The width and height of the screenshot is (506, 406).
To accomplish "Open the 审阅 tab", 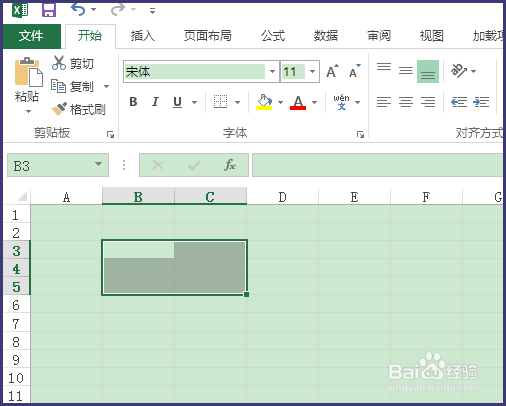I will (x=379, y=36).
